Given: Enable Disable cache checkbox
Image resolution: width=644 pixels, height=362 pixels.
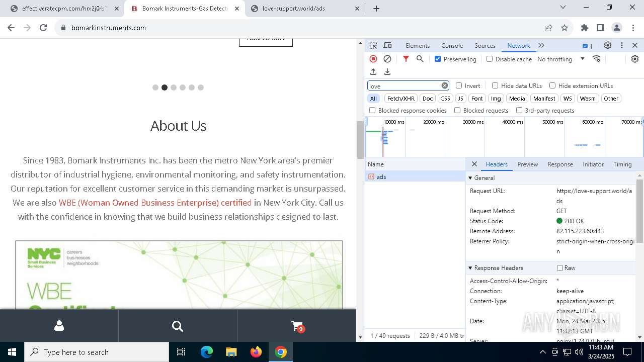Looking at the screenshot, I should (x=490, y=59).
